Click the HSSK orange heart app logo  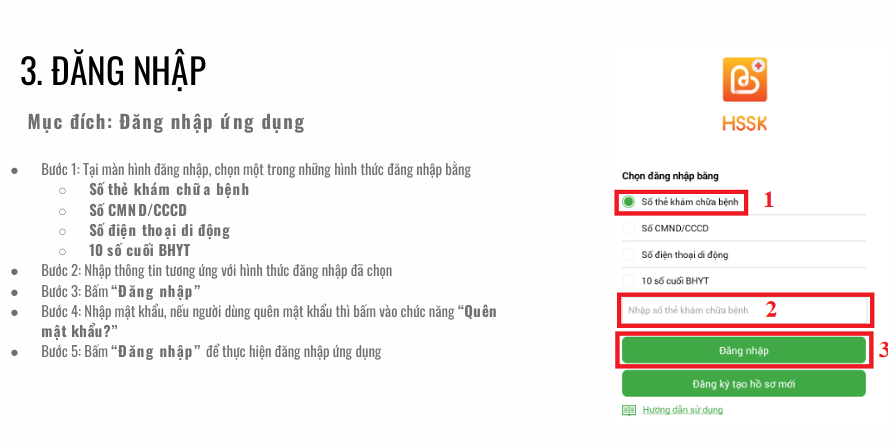[x=744, y=80]
